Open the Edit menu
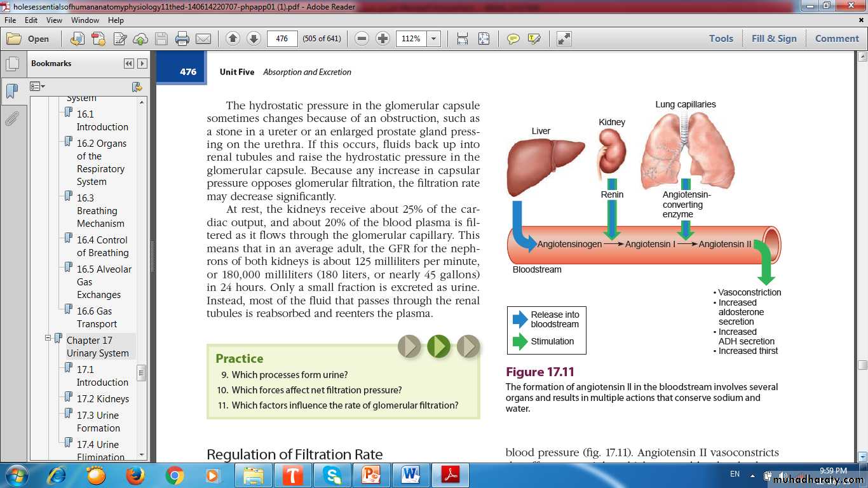Image resolution: width=868 pixels, height=488 pixels. (31, 20)
